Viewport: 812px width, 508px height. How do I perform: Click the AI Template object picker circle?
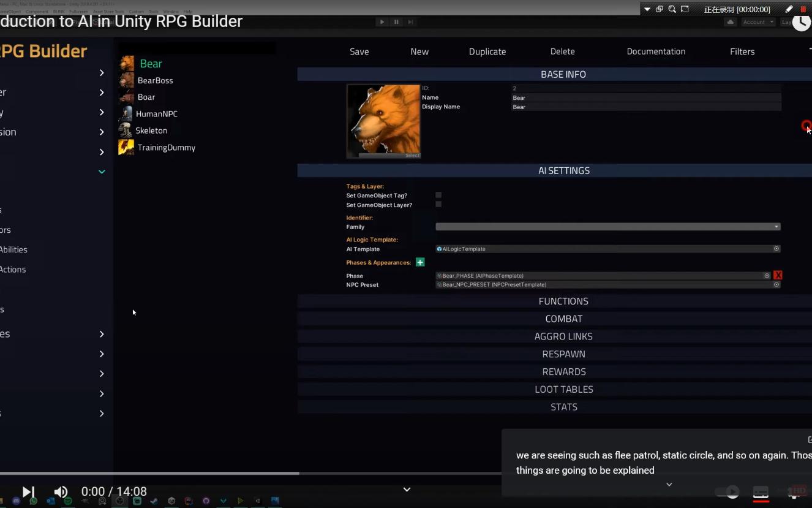pos(776,249)
